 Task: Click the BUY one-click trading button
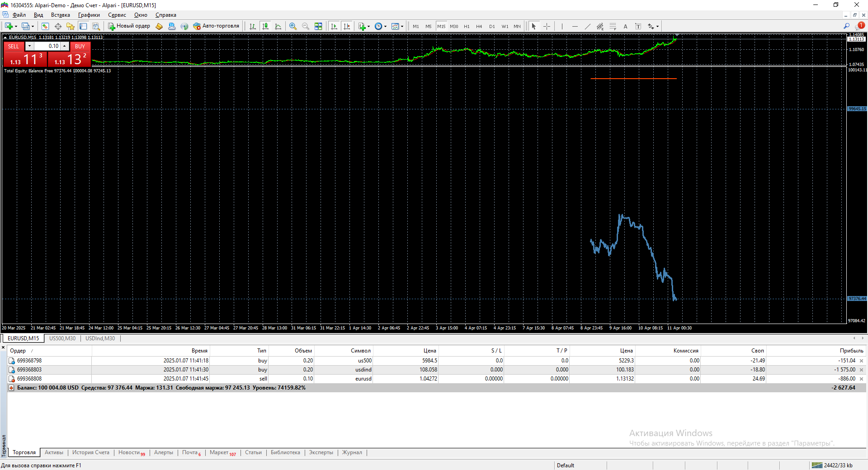click(80, 46)
